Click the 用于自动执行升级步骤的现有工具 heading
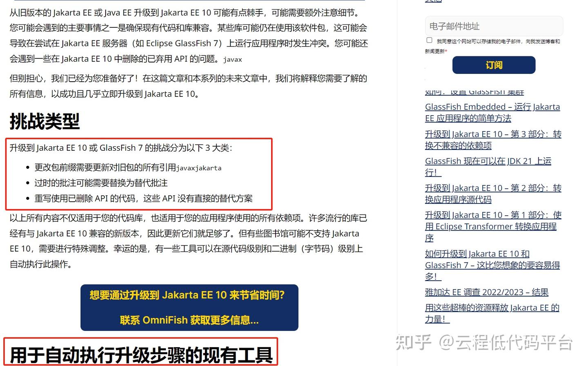Screen dimensions: 588x366 141,355
